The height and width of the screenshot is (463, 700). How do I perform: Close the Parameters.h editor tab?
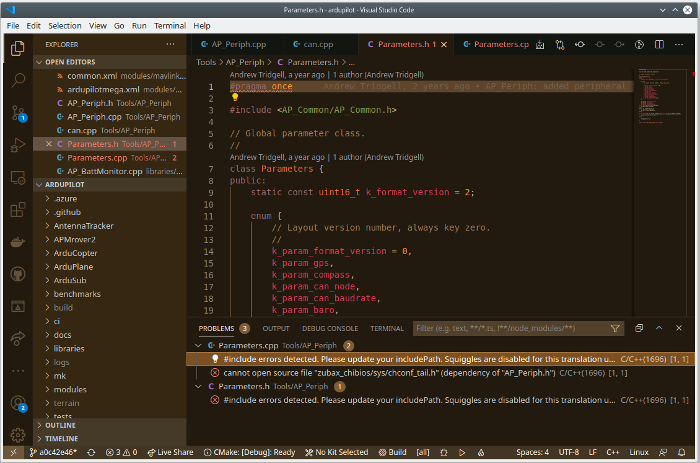444,45
